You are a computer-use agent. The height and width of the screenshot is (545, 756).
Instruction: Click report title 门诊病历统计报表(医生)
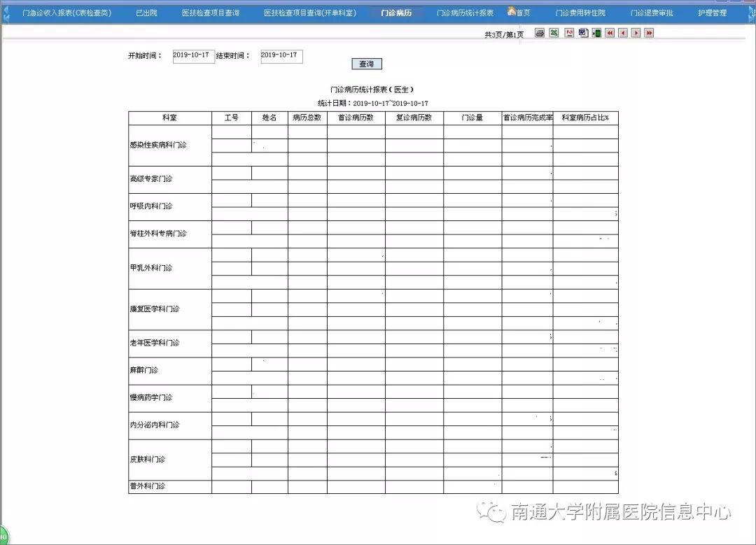coord(372,90)
